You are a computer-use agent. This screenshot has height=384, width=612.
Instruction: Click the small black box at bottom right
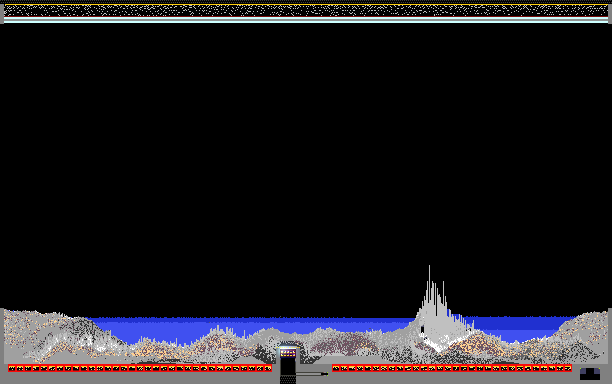pos(590,374)
